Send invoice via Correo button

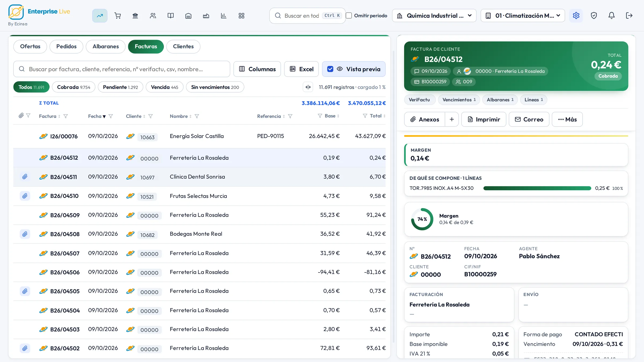click(x=529, y=119)
